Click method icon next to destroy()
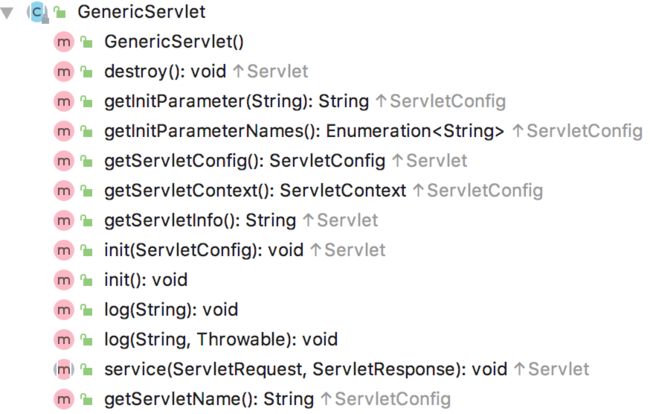 (63, 72)
